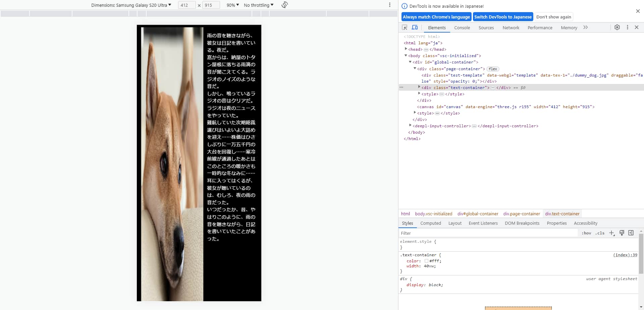
Task: Click the rotate viewport orientation icon
Action: [284, 5]
